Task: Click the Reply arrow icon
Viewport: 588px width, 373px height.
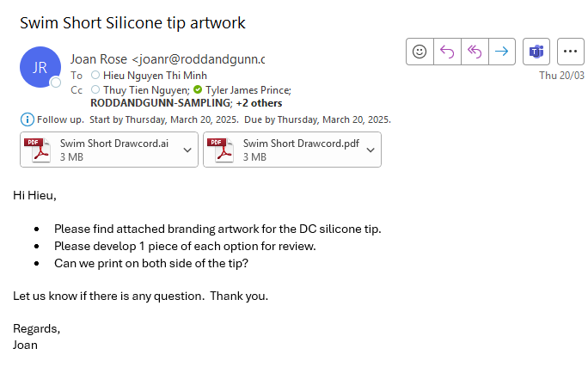Action: 447,52
